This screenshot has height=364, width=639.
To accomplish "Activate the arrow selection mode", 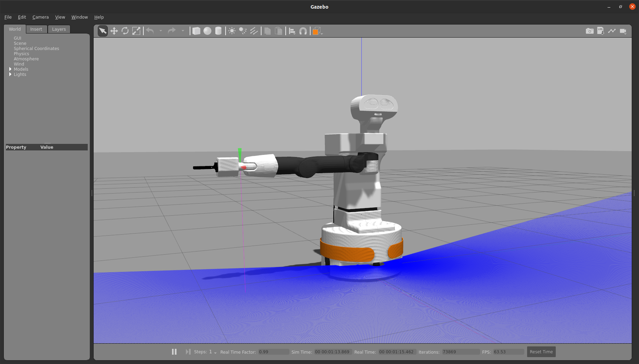I will point(102,31).
